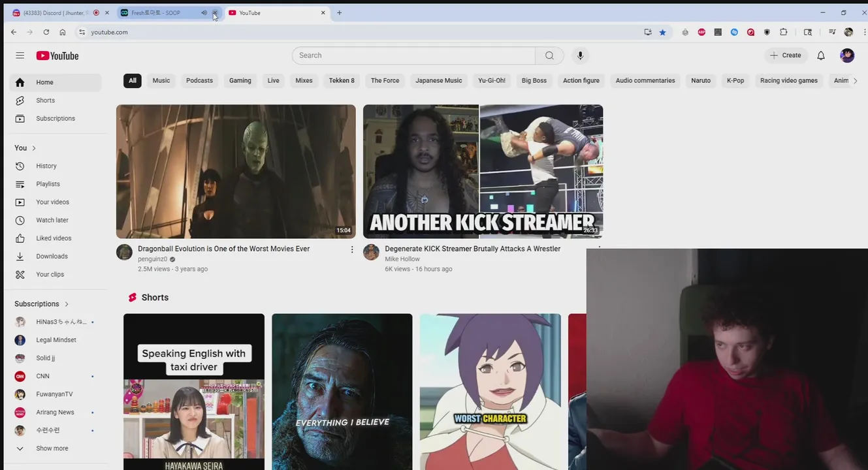The height and width of the screenshot is (470, 868).
Task: Open Playlists in sidebar
Action: (56, 184)
